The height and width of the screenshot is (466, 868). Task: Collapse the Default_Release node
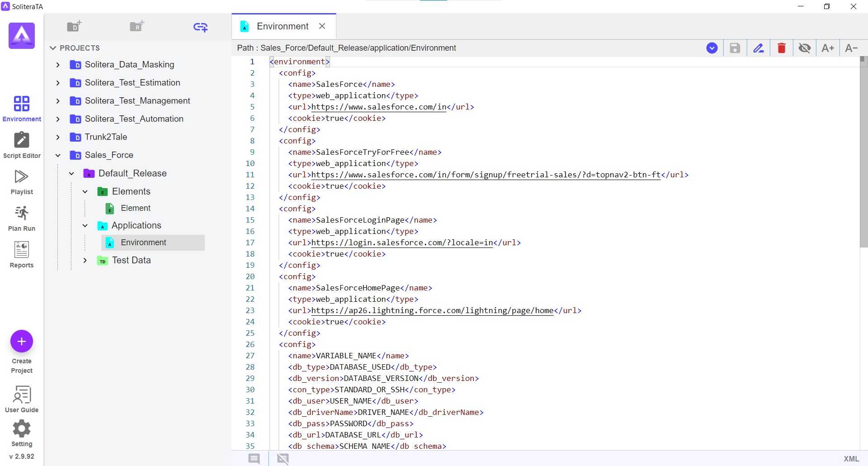pos(71,173)
